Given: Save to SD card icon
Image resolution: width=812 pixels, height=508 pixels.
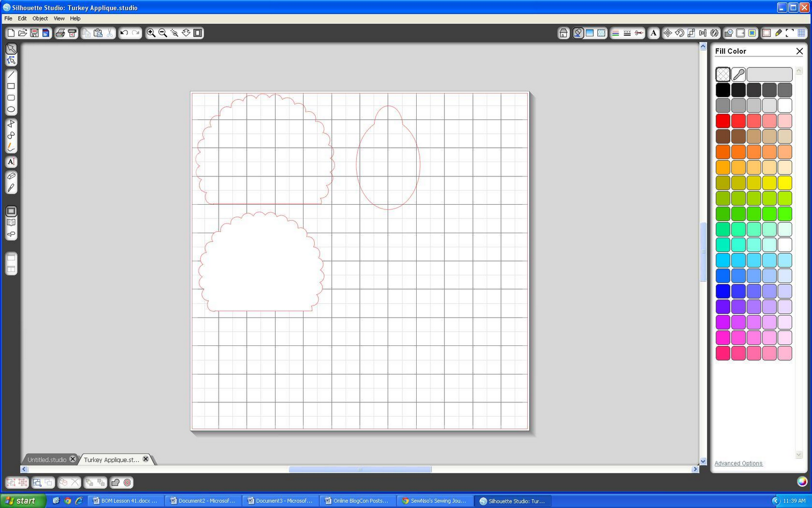Looking at the screenshot, I should tap(46, 33).
